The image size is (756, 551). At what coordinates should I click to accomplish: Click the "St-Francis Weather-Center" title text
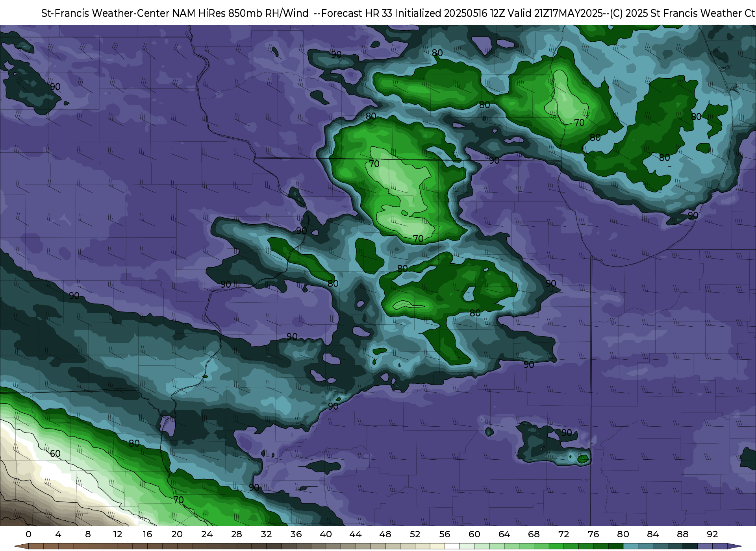tap(106, 13)
